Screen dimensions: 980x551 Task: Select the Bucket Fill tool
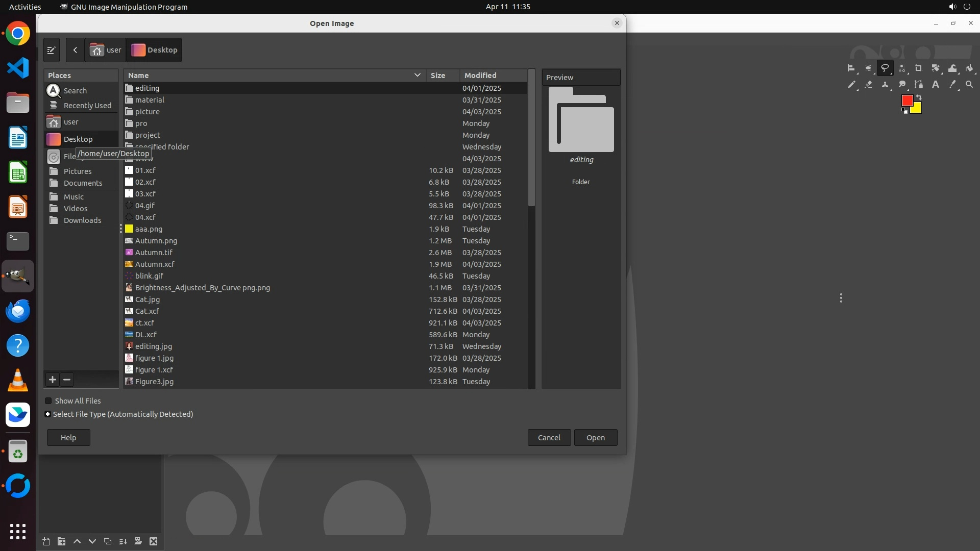pyautogui.click(x=969, y=68)
